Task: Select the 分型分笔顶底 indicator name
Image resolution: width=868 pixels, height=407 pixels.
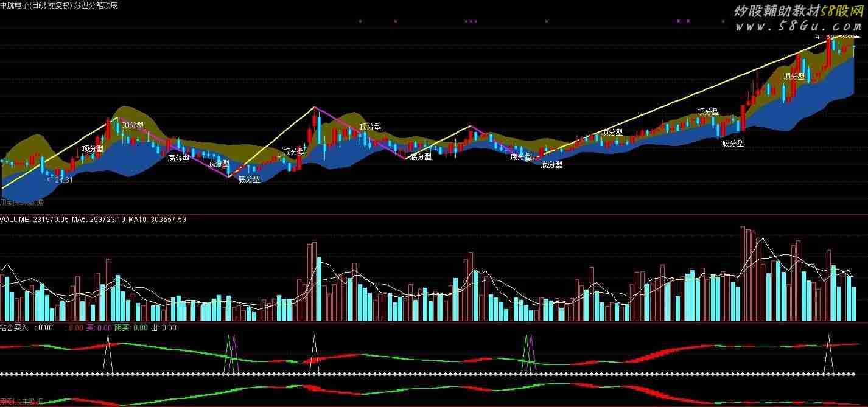Action: coord(96,5)
